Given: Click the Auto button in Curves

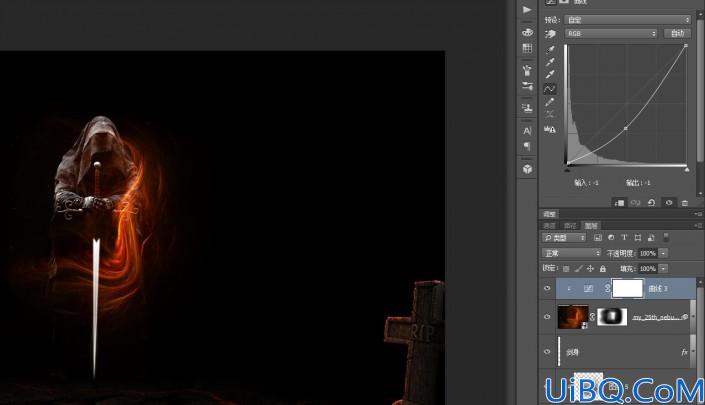Looking at the screenshot, I should click(677, 33).
